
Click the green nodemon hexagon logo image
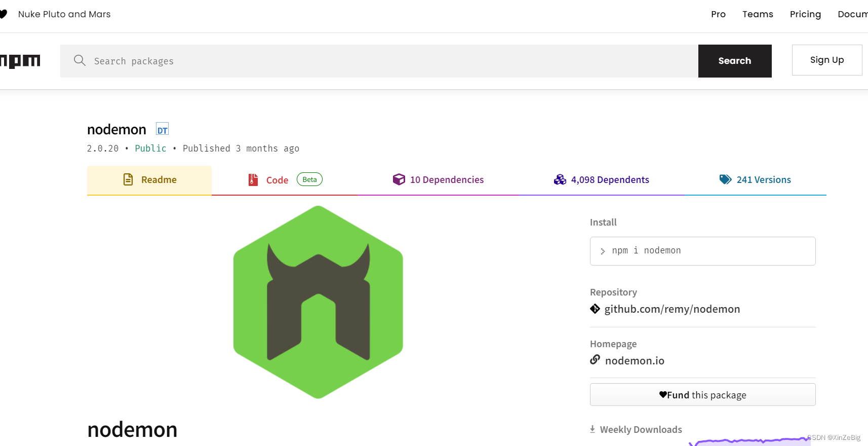[x=318, y=302]
